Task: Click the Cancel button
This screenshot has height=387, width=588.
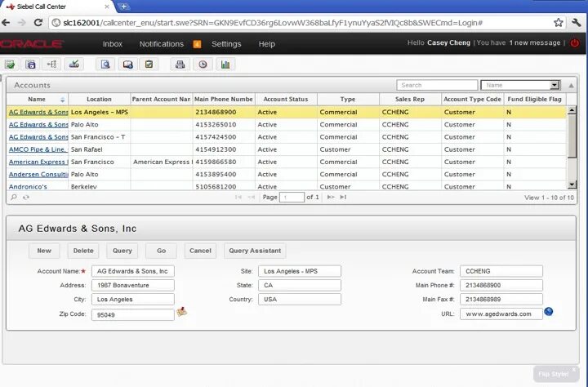Action: tap(200, 251)
